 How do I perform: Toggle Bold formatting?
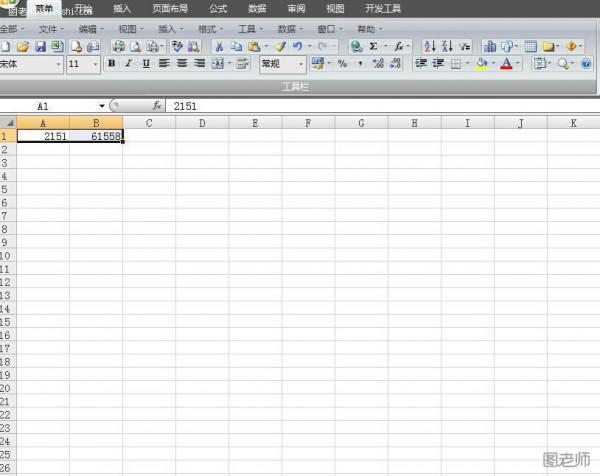(x=111, y=64)
